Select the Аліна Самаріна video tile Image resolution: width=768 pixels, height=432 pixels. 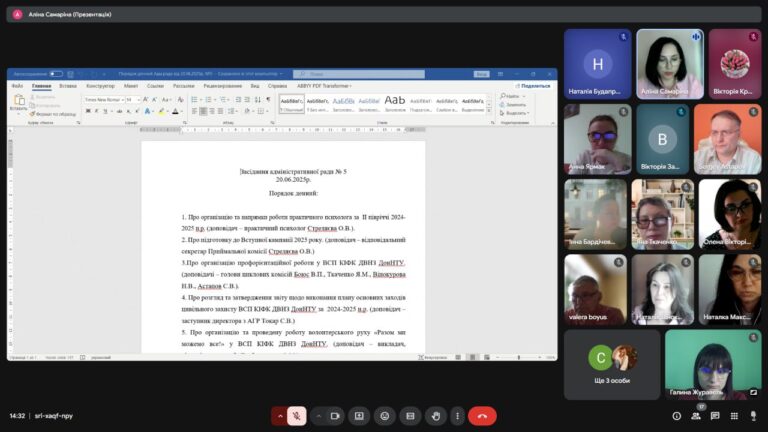[x=670, y=64]
